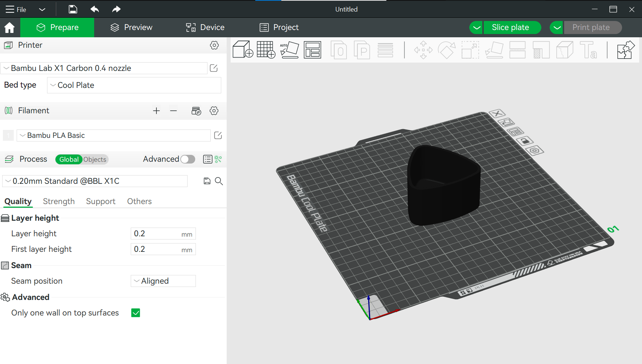Image resolution: width=642 pixels, height=364 pixels.
Task: Uncheck Only one wall on top surfaces
Action: point(135,313)
